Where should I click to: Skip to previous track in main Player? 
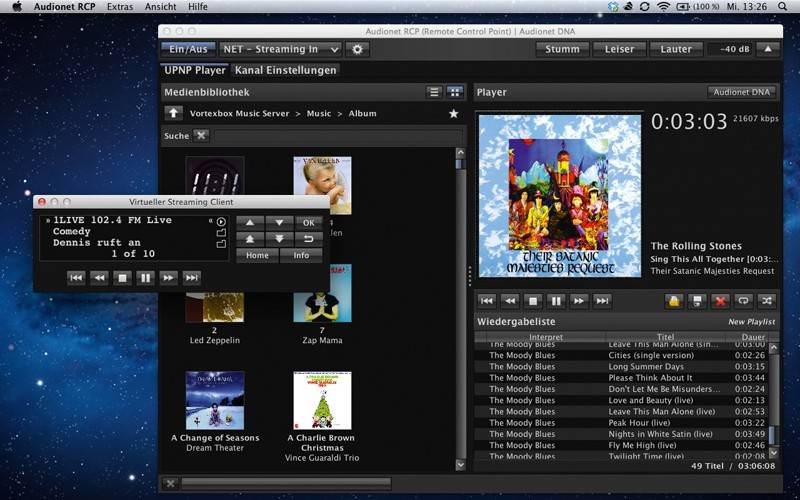487,301
